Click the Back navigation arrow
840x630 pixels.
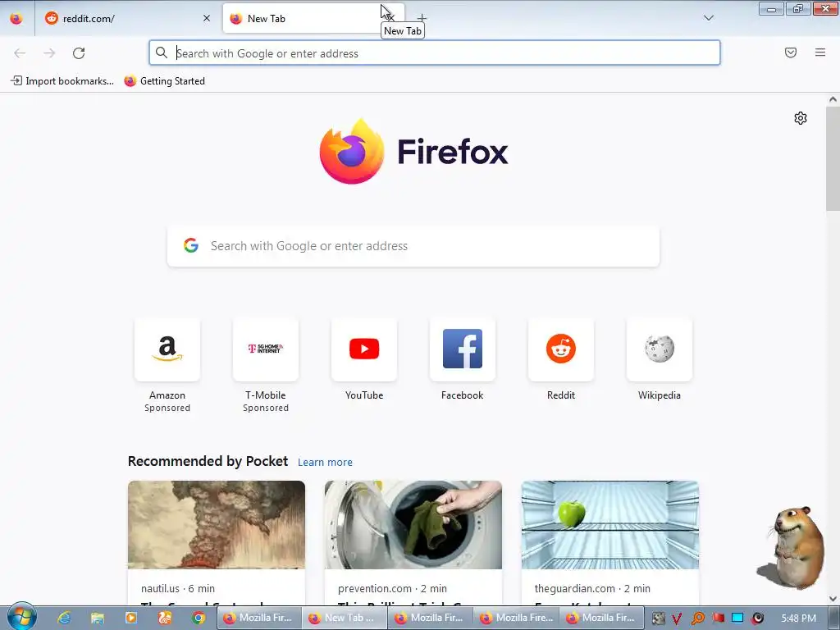coord(20,53)
